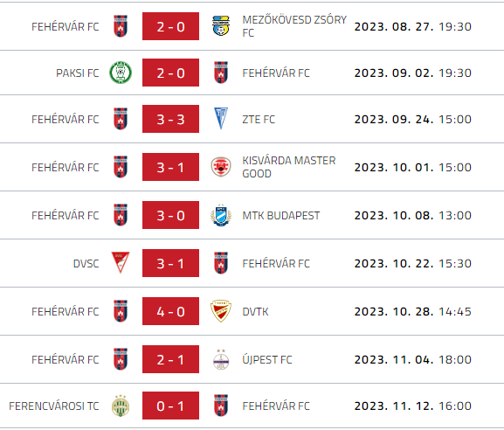Select the 2023. 10. 22. 15:30 match date

412,263
